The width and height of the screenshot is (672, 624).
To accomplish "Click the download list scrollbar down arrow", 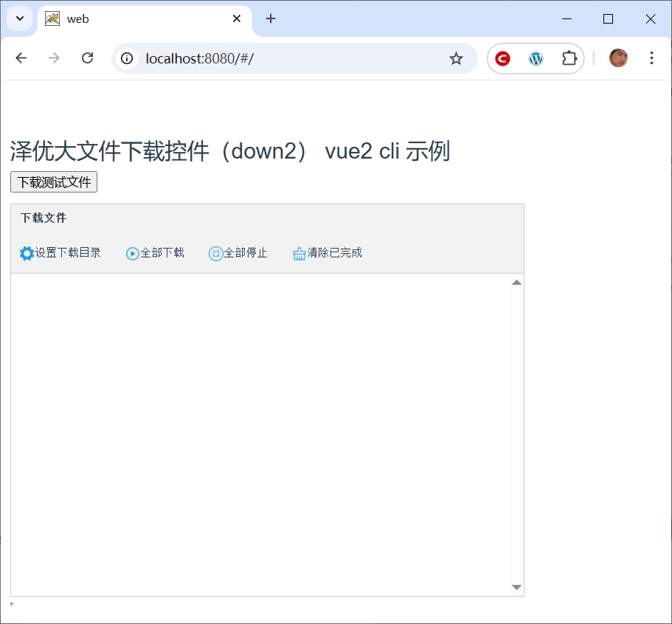I will pyautogui.click(x=516, y=587).
